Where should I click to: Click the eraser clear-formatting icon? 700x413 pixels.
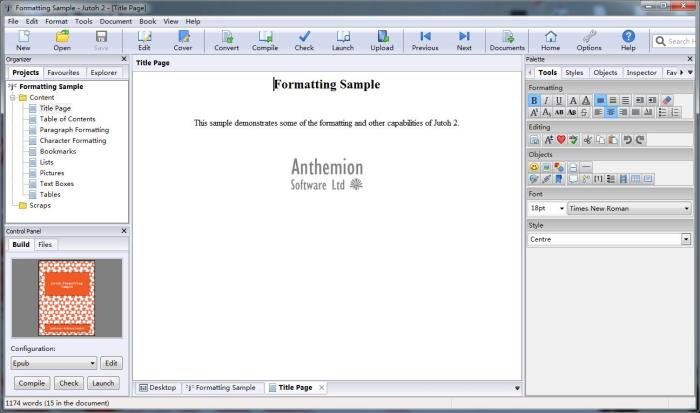coord(667,100)
